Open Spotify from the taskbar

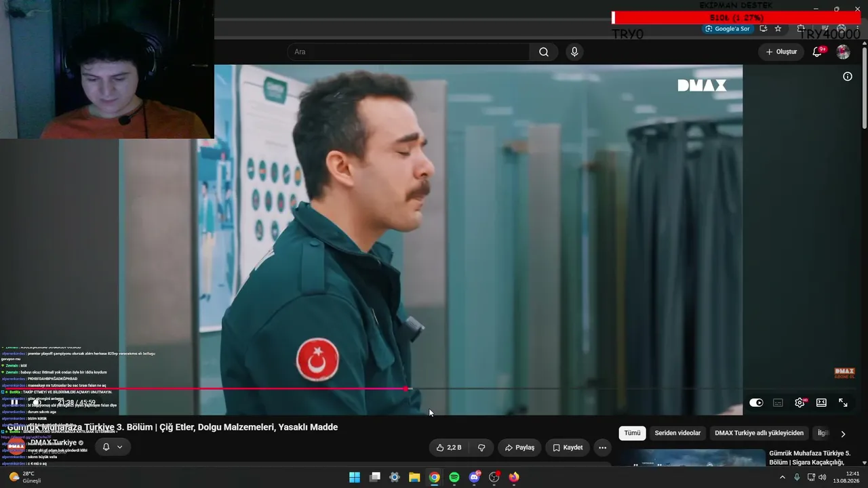coord(454,477)
